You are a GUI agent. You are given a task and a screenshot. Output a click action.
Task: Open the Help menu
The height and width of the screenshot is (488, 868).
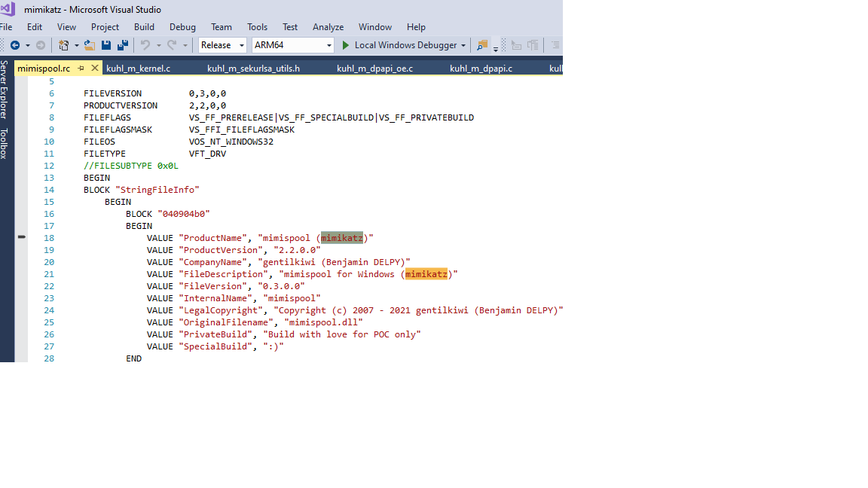[416, 27]
